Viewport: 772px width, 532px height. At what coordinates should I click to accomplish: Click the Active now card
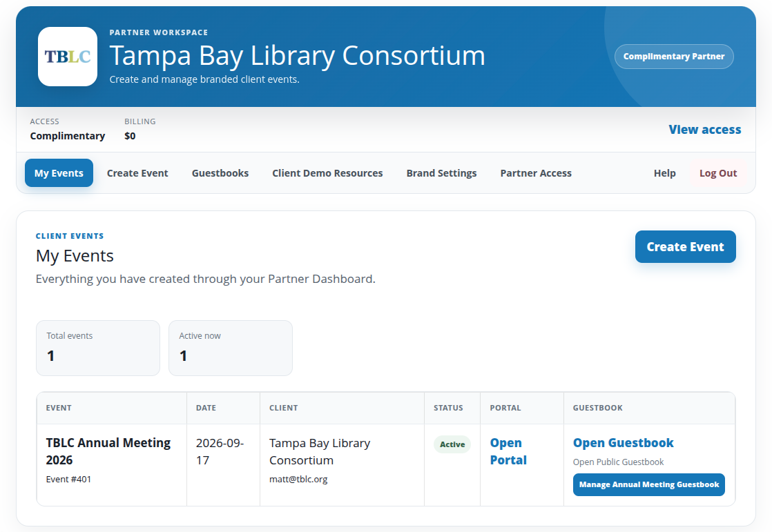pos(231,348)
